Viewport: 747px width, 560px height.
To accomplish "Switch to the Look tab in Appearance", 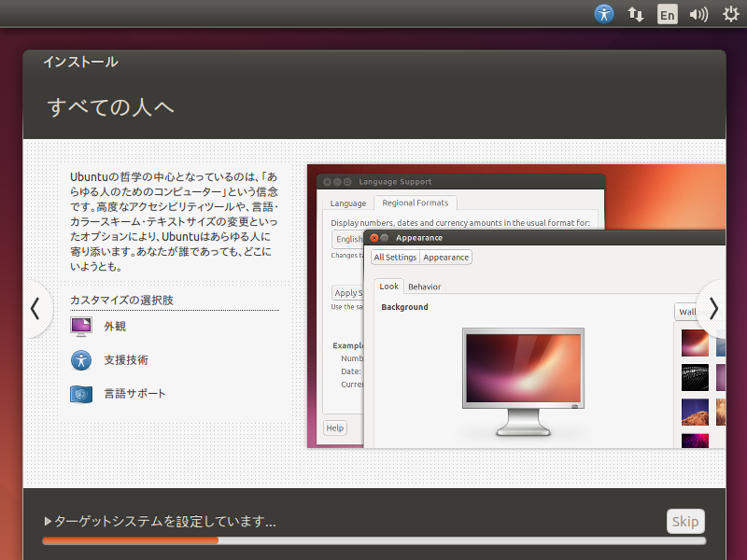I will 388,287.
